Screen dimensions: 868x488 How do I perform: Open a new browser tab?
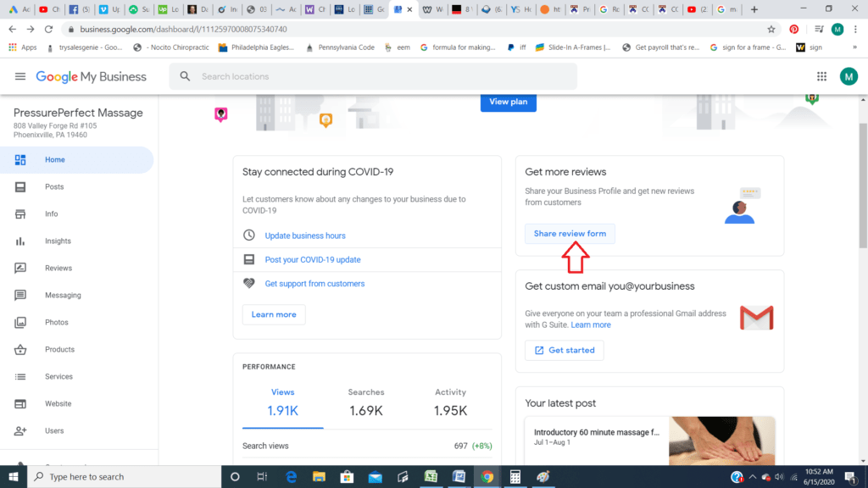pyautogui.click(x=754, y=9)
